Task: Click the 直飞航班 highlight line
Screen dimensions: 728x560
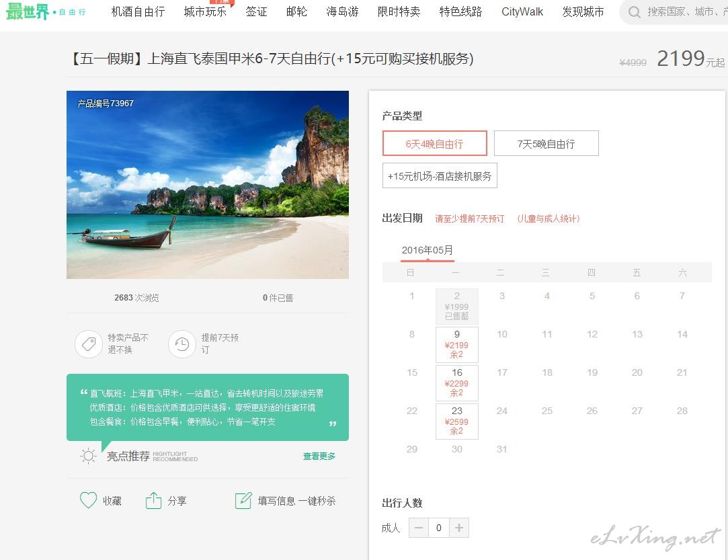Action: click(206, 393)
